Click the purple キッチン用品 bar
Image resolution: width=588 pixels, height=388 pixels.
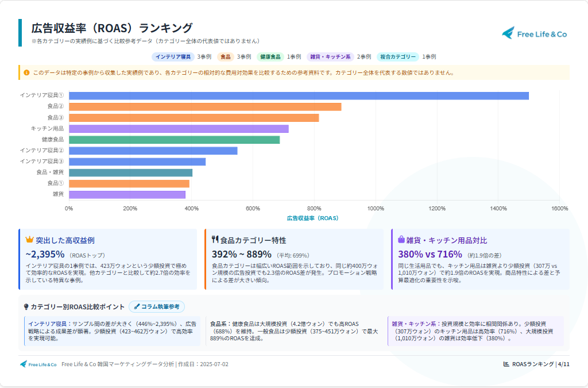(179, 129)
